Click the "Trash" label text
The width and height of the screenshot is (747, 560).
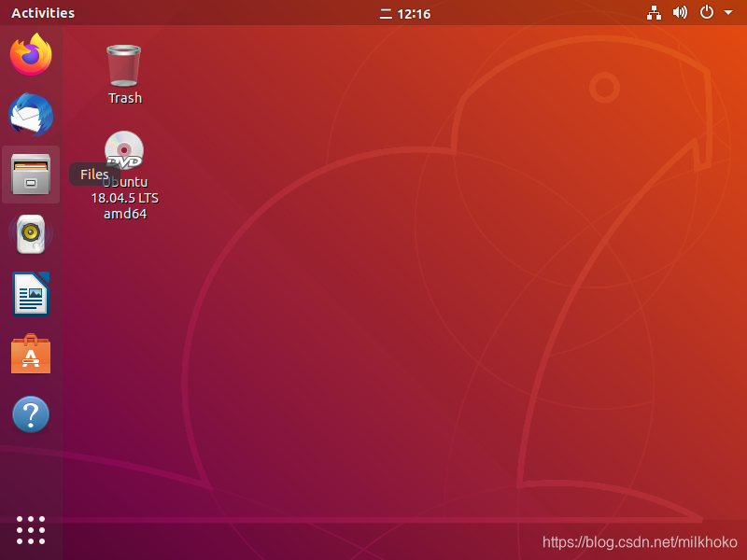[x=125, y=98]
